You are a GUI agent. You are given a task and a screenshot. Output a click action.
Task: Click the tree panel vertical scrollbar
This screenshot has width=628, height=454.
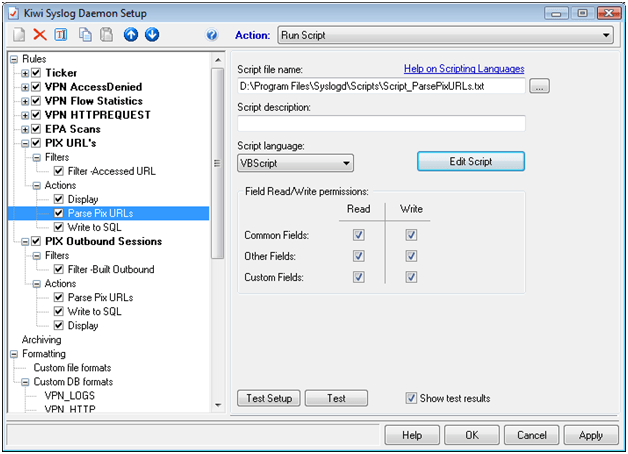[x=218, y=230]
